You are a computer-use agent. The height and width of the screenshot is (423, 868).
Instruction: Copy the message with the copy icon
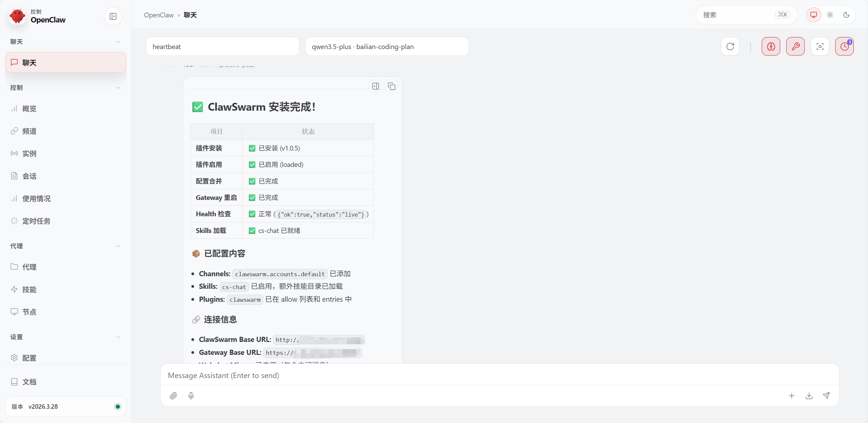[x=392, y=86]
